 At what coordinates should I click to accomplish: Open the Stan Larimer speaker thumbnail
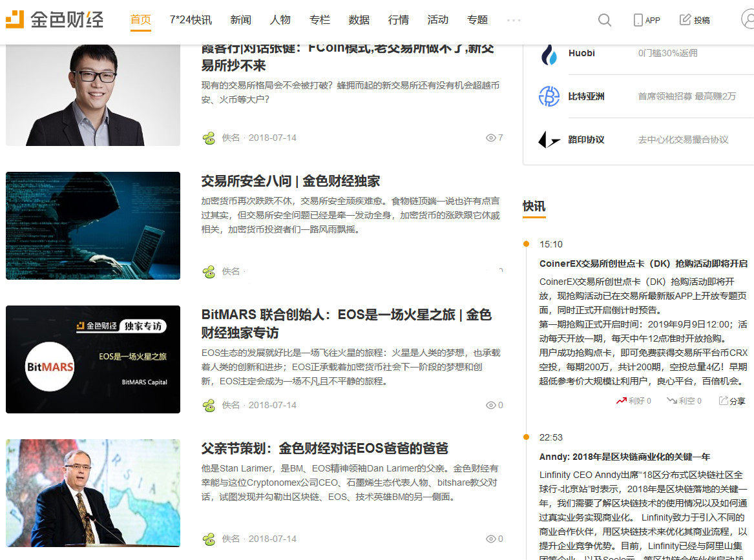pyautogui.click(x=93, y=493)
